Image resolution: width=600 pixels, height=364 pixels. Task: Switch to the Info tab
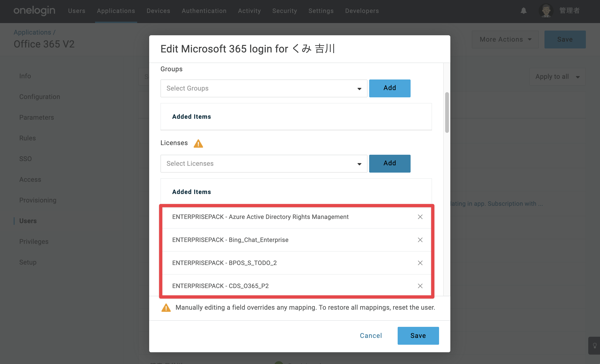25,76
